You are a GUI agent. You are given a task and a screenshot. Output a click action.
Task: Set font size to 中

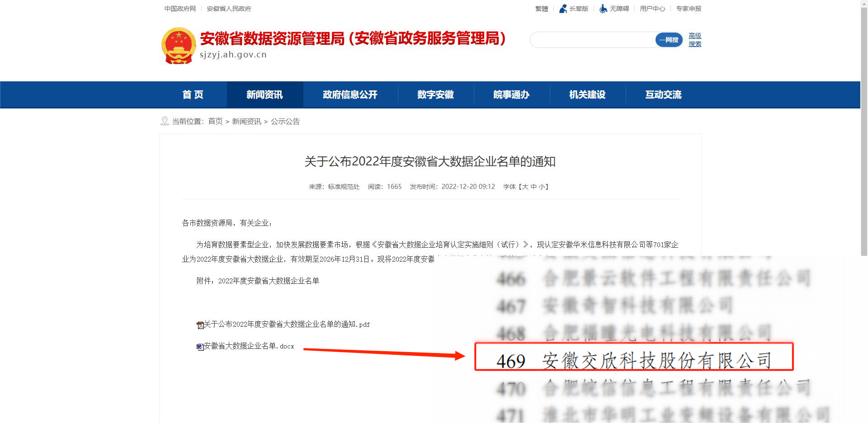[x=533, y=187]
